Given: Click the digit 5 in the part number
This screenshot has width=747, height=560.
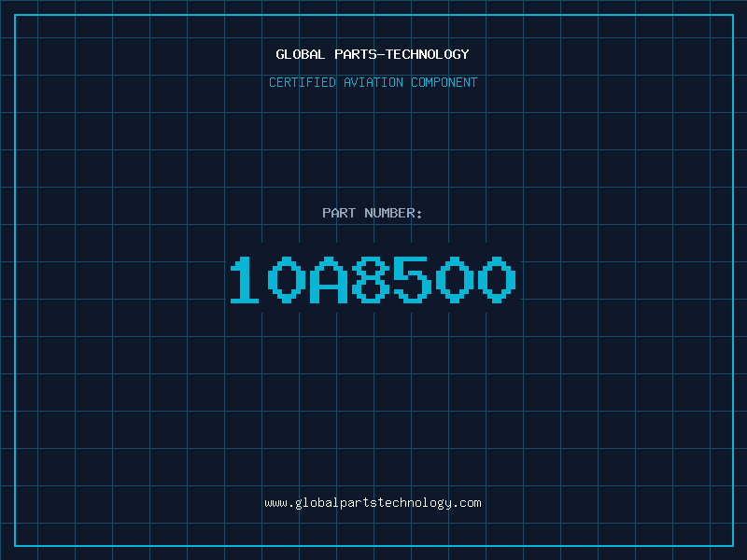Looking at the screenshot, I should click(413, 279).
